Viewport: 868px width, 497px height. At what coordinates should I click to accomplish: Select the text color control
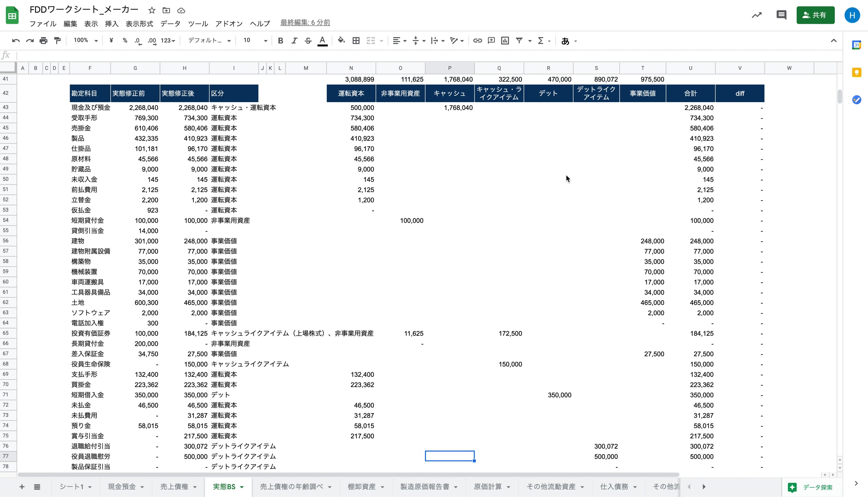coord(322,40)
